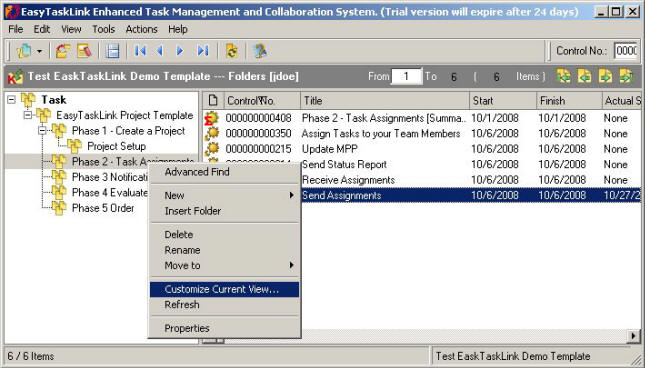Click the From page number field
The image size is (645, 368).
point(406,76)
